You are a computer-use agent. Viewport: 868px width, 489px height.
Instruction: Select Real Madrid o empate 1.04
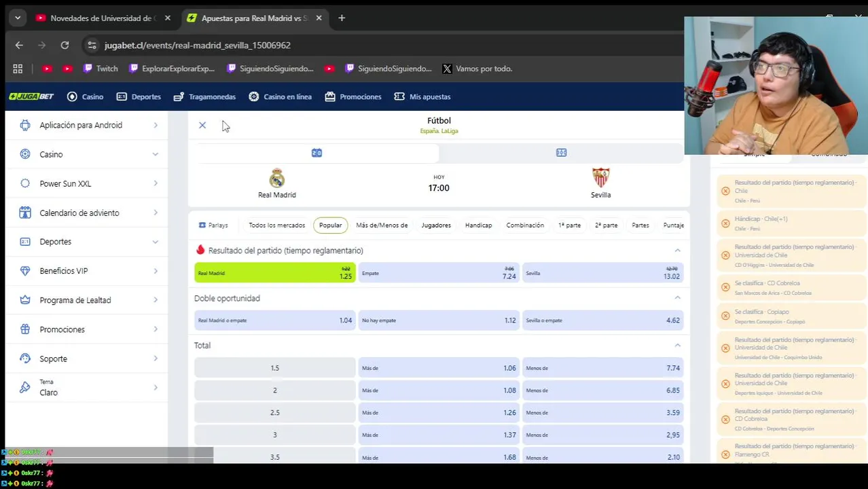[x=275, y=320]
